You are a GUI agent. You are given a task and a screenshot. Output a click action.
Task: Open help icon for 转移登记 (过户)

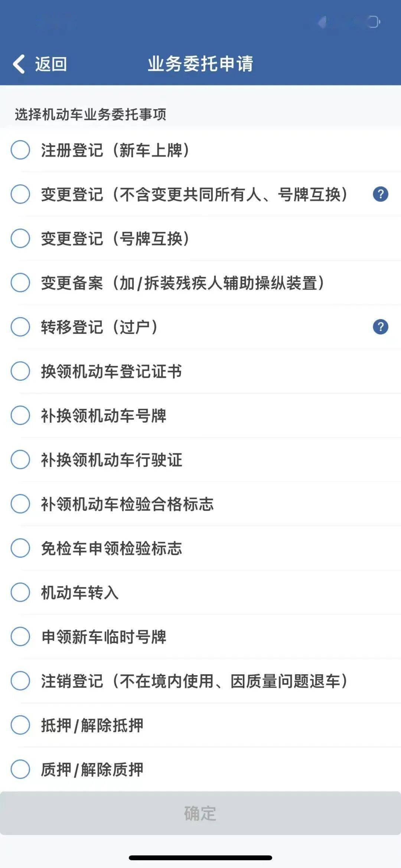380,327
